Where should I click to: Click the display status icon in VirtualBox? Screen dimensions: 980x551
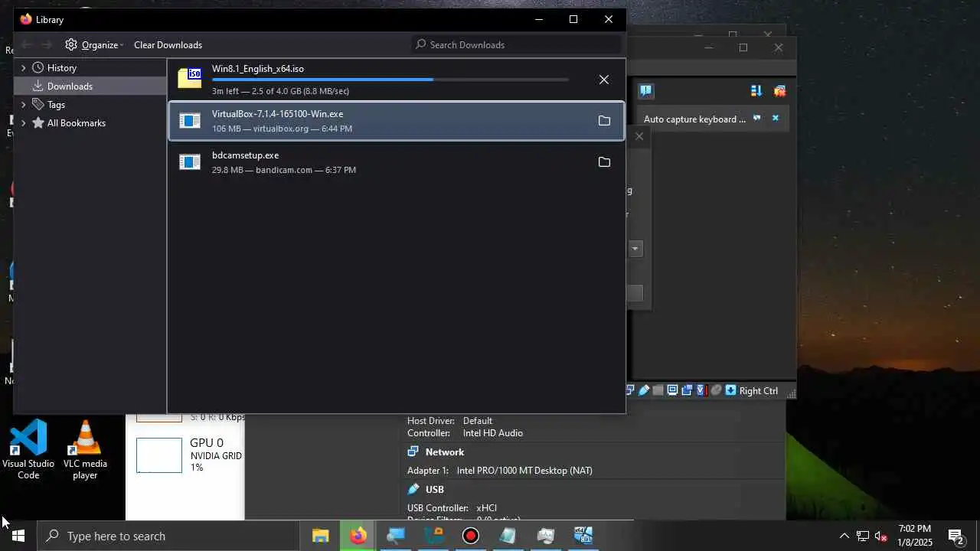(x=672, y=390)
